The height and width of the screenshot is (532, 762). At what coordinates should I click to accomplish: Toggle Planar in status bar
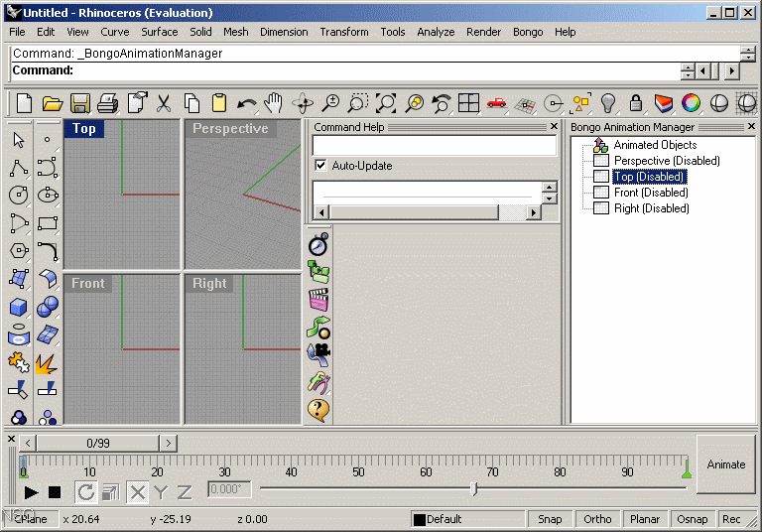[645, 519]
